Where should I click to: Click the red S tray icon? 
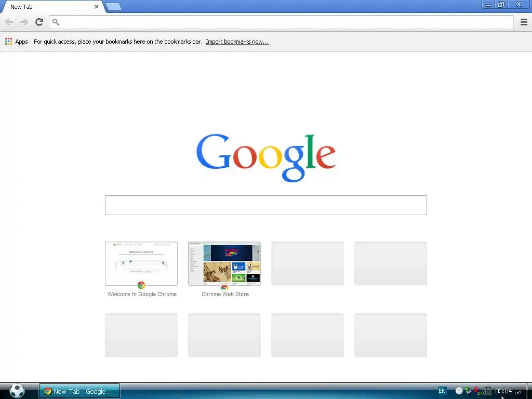tap(477, 391)
